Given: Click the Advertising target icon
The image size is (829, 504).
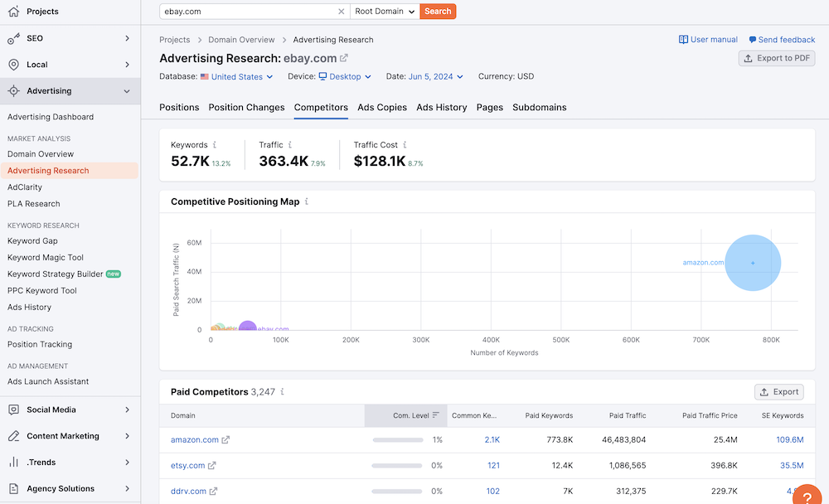Looking at the screenshot, I should tap(14, 91).
